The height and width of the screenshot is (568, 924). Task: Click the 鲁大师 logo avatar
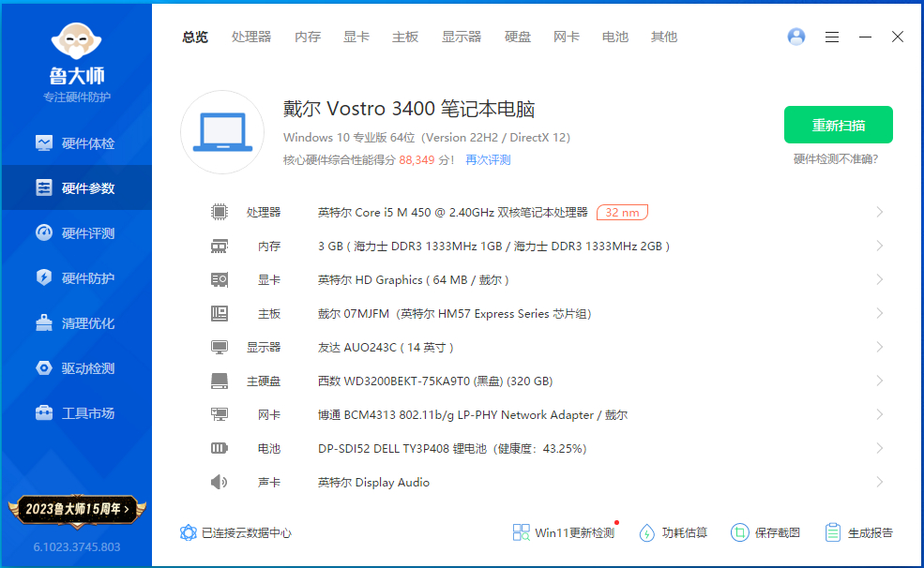click(77, 40)
